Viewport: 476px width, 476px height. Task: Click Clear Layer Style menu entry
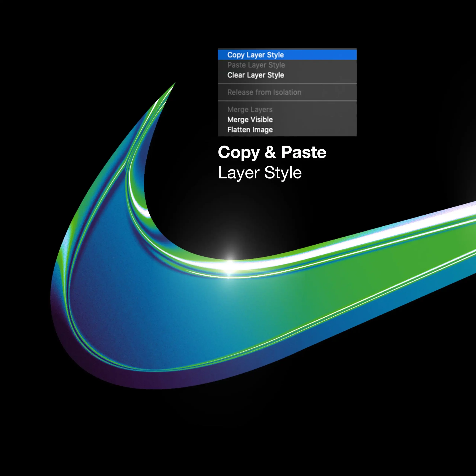click(287, 75)
